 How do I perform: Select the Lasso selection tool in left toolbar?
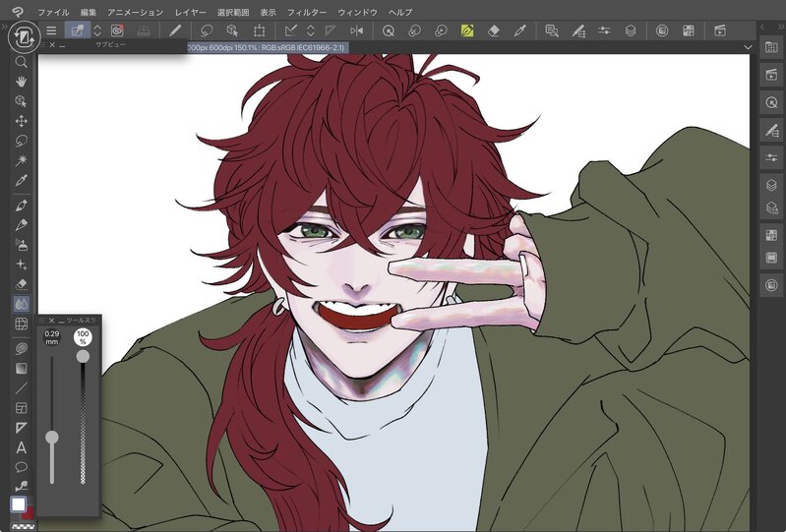tap(21, 141)
